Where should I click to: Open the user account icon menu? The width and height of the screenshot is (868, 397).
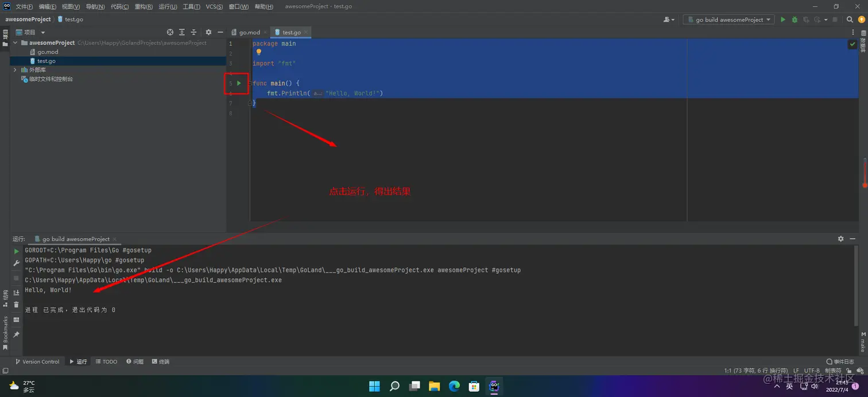point(669,20)
